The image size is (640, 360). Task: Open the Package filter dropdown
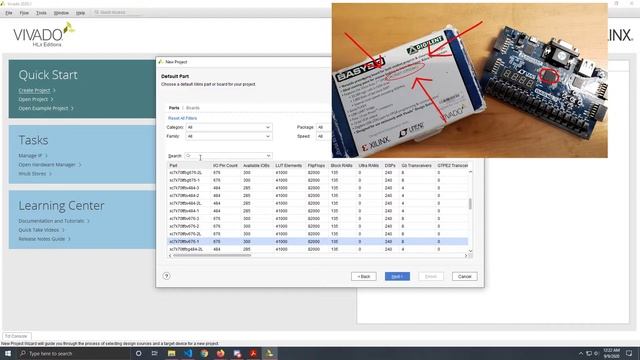pos(324,127)
